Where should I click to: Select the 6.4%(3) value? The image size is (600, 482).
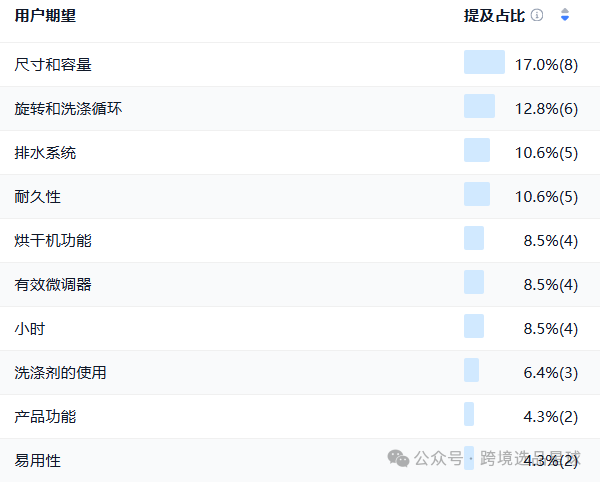point(551,373)
